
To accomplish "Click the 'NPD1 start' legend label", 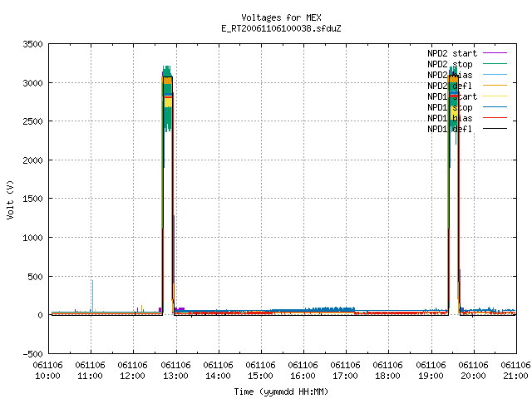I will [452, 96].
